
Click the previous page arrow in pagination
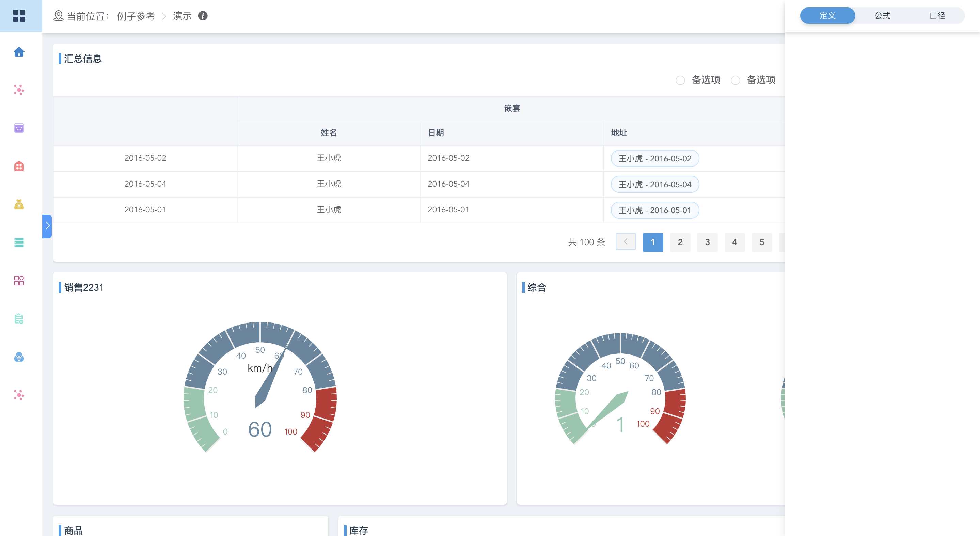pyautogui.click(x=626, y=242)
